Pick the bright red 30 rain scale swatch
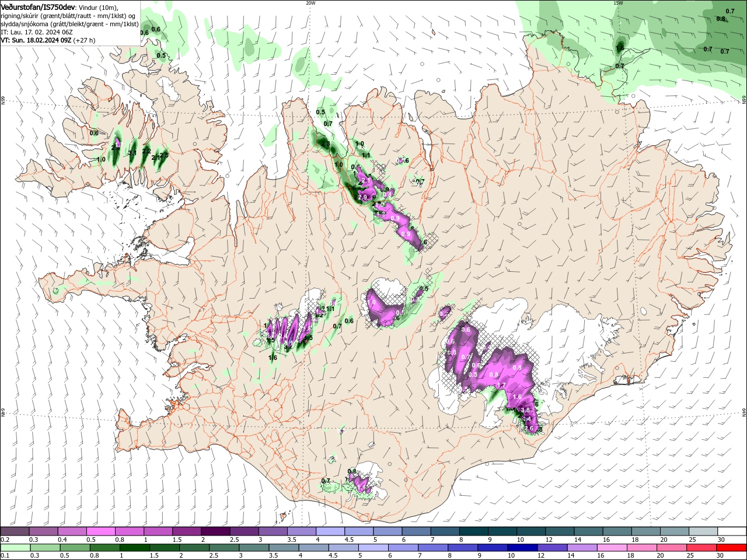This screenshot has height=560, width=747. pyautogui.click(x=731, y=548)
